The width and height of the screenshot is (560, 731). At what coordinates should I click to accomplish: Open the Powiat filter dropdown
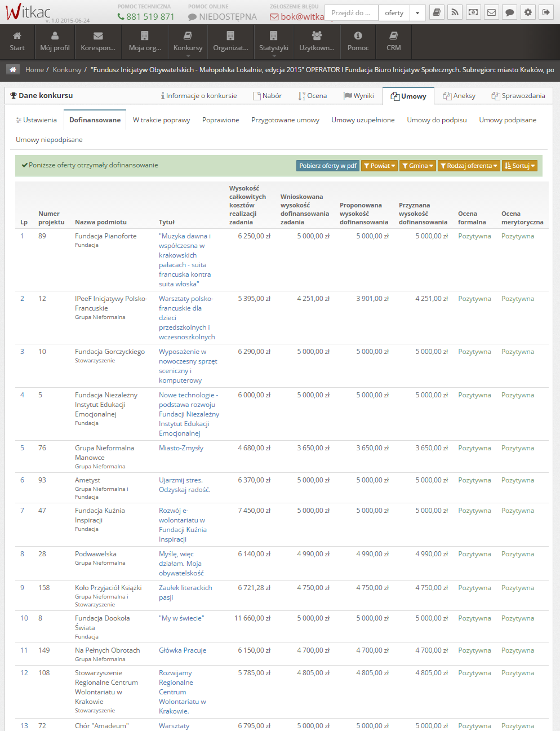pyautogui.click(x=380, y=166)
